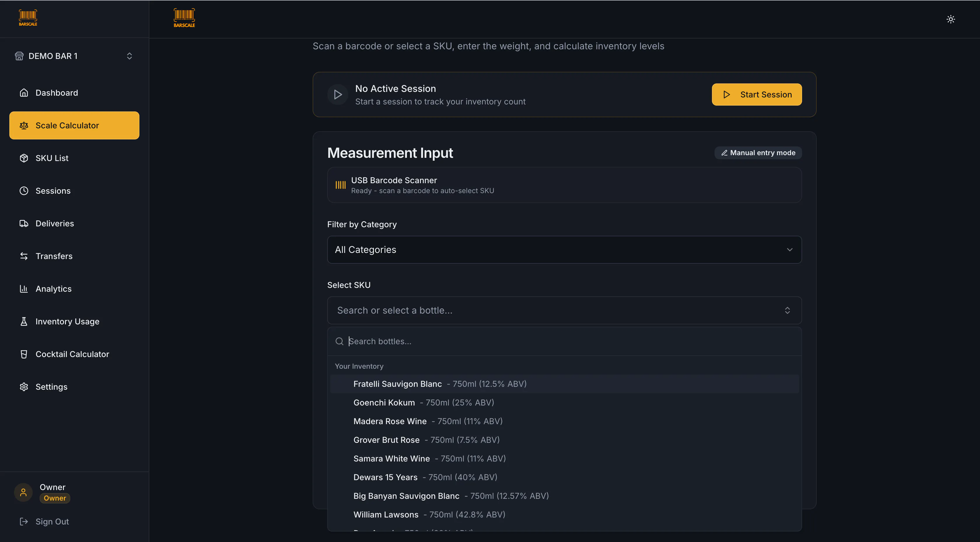Click the Analytics bar chart icon
Screen dimensions: 980x542
(24, 289)
